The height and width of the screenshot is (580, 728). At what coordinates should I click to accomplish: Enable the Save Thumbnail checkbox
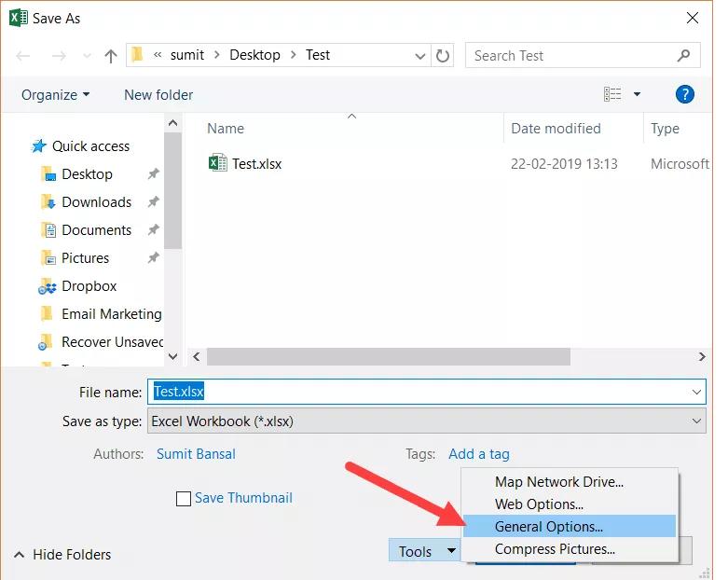184,499
